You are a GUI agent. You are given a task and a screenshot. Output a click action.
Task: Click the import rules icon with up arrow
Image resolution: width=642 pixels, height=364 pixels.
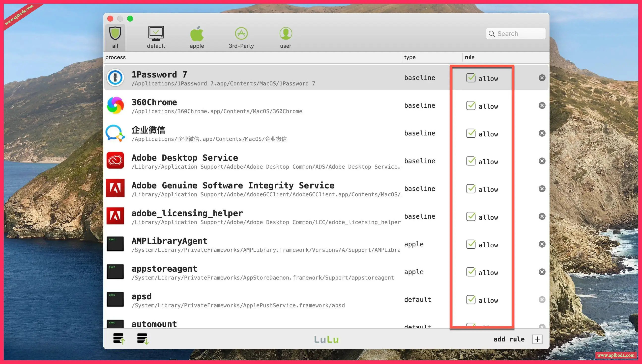tap(119, 339)
